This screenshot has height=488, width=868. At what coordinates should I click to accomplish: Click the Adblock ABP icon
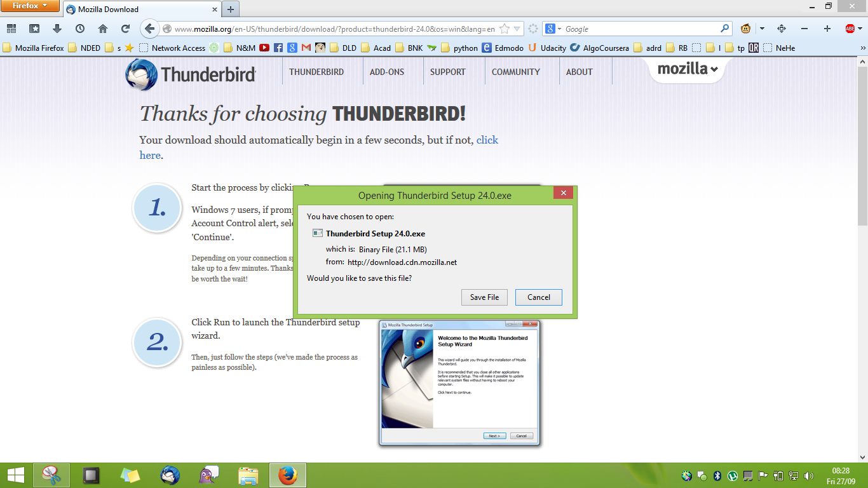tap(850, 29)
